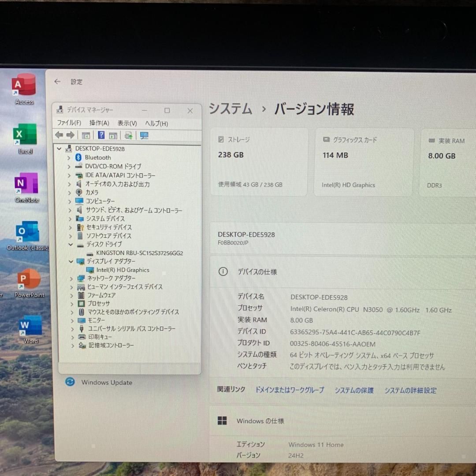Click the info icon beside デバイスの仕様
This screenshot has width=476, height=476.
[223, 271]
